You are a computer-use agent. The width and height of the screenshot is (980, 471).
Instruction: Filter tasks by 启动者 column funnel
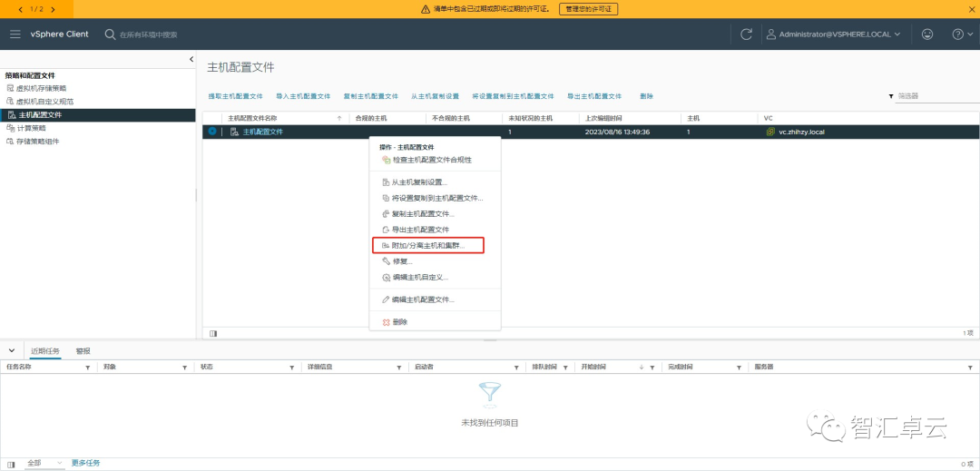click(516, 368)
